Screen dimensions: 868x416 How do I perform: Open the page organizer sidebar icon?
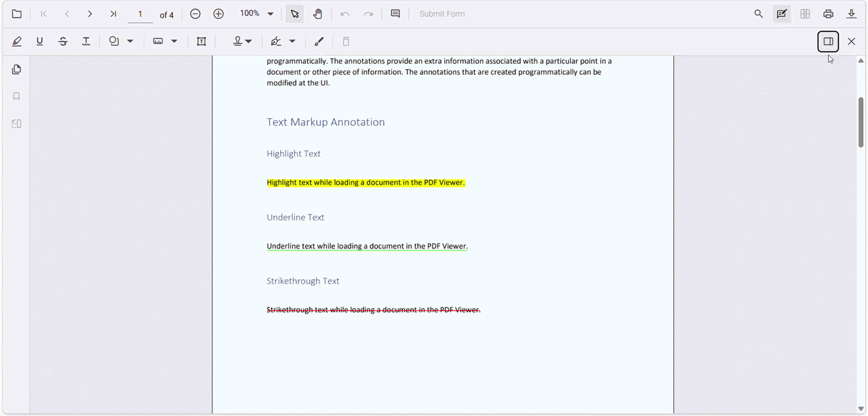[x=17, y=124]
